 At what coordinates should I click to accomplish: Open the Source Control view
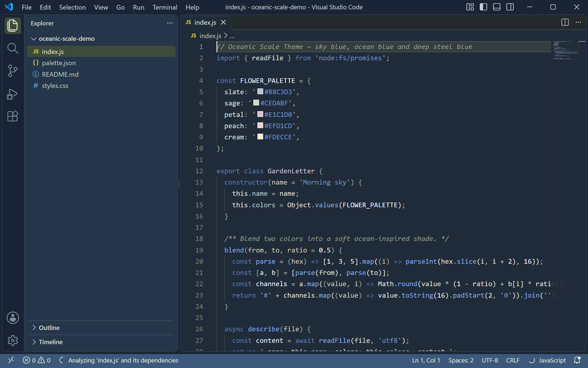(x=13, y=71)
